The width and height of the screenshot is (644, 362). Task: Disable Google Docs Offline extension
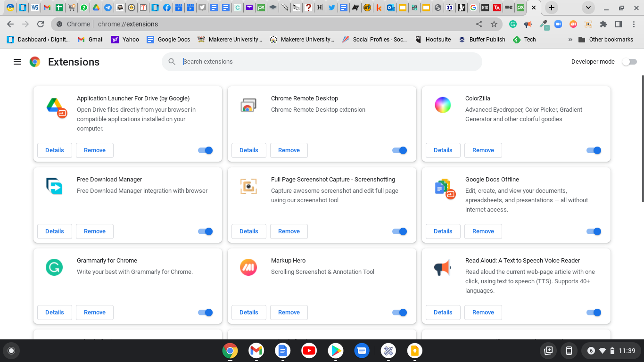pyautogui.click(x=594, y=231)
